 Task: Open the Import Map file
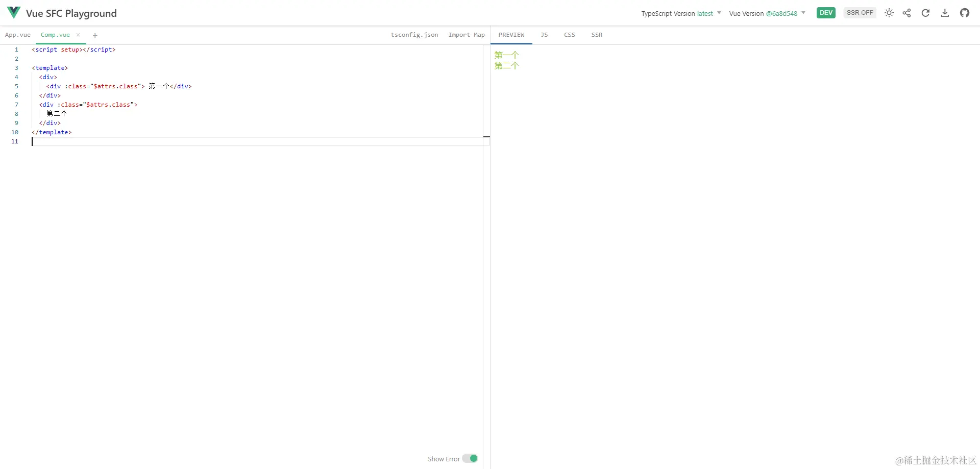pos(467,35)
